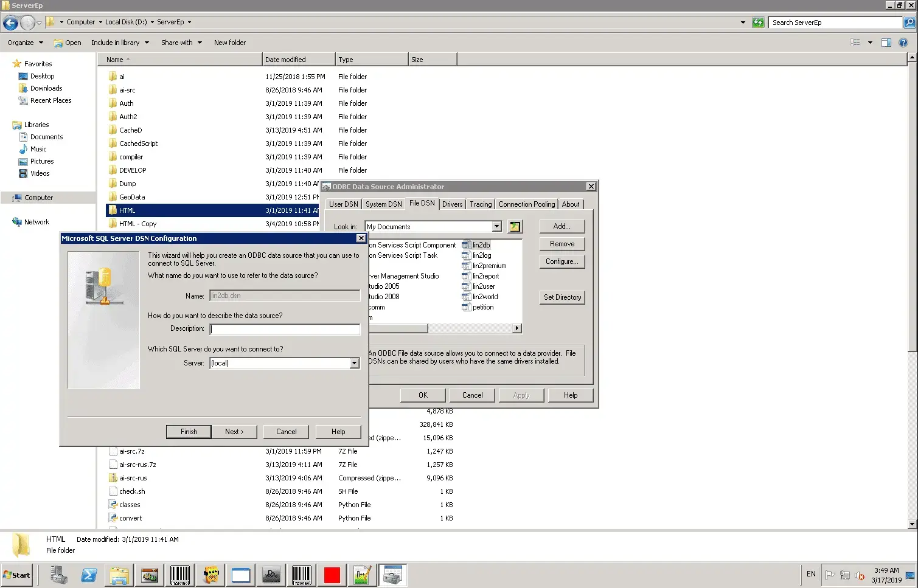The image size is (918, 588).
Task: Switch to the System DSN tab
Action: [383, 204]
